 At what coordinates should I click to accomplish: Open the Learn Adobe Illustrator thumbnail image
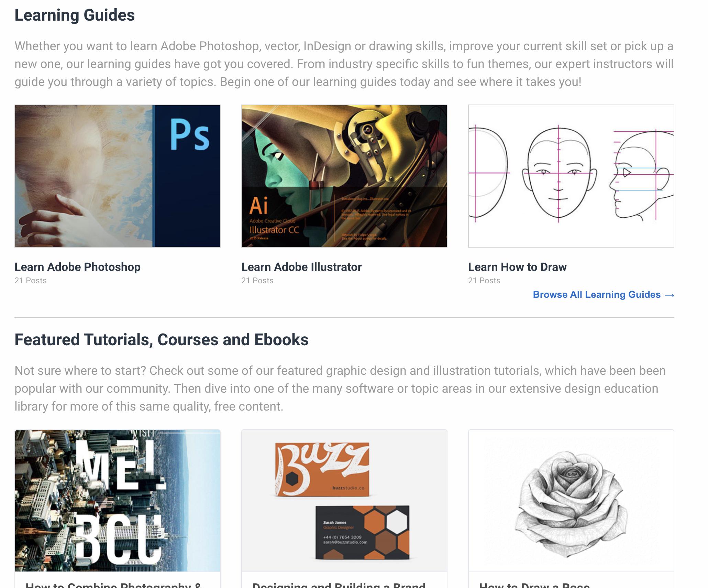pyautogui.click(x=344, y=176)
